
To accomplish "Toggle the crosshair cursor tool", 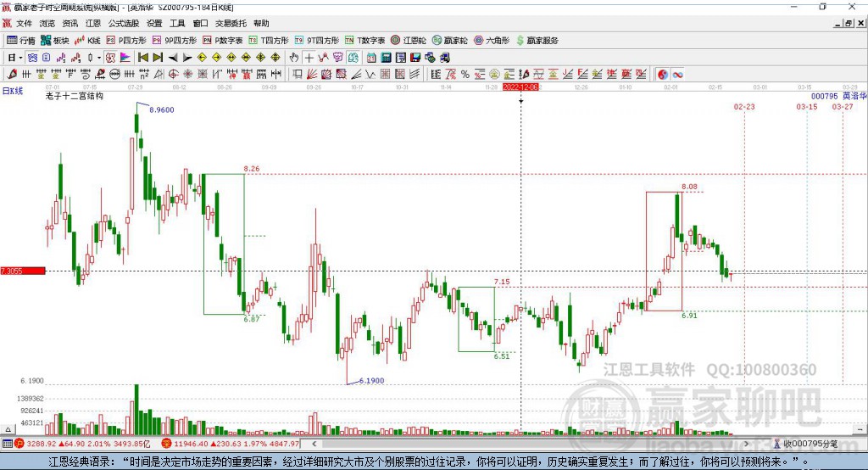I will [309, 58].
